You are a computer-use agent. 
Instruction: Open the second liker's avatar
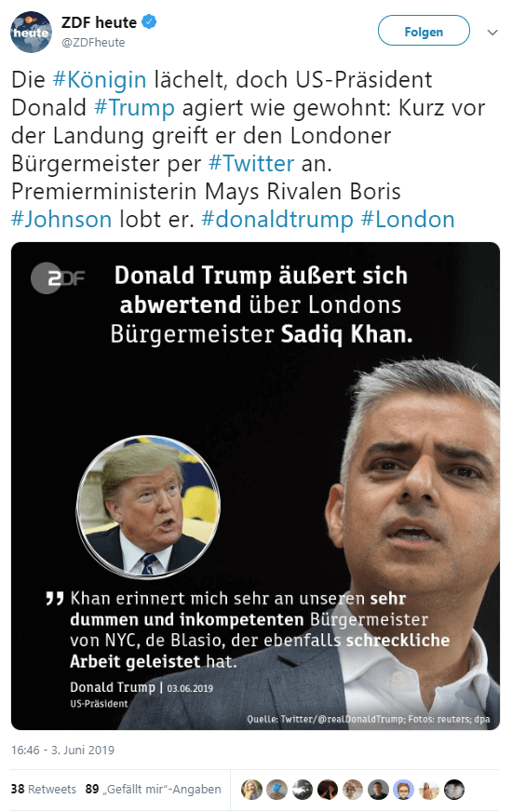pos(277,790)
